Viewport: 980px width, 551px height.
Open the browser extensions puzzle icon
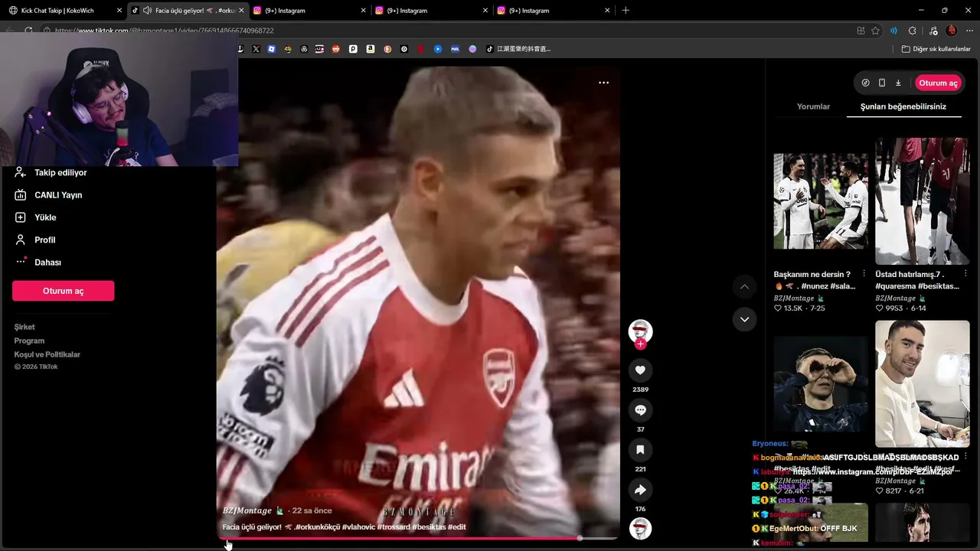point(912,31)
